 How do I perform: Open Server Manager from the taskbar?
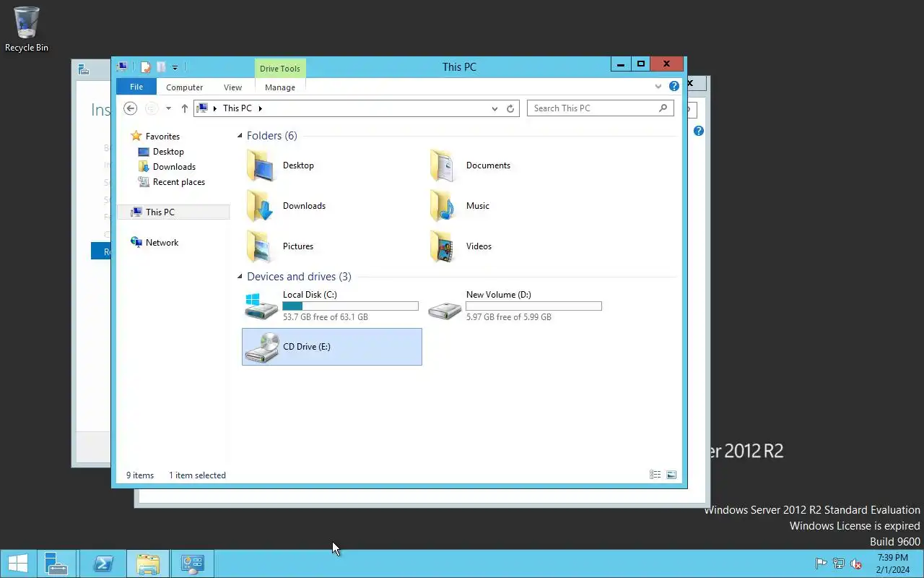point(56,564)
